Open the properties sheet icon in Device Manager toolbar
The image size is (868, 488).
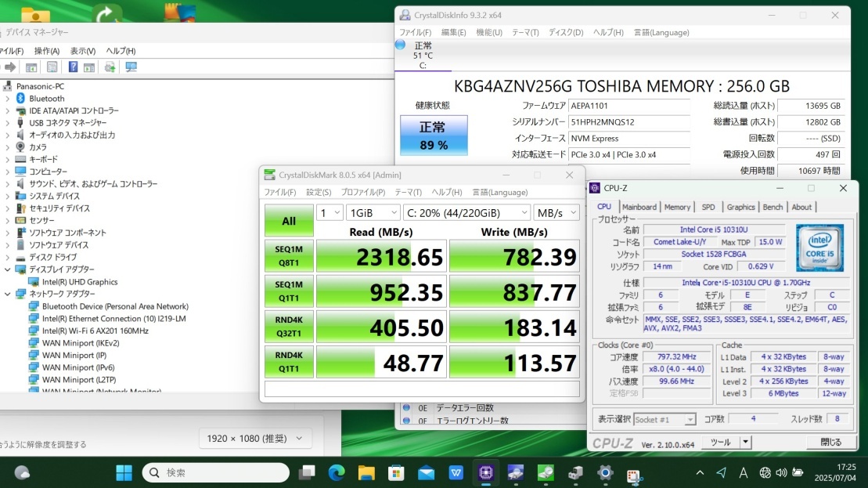[52, 67]
